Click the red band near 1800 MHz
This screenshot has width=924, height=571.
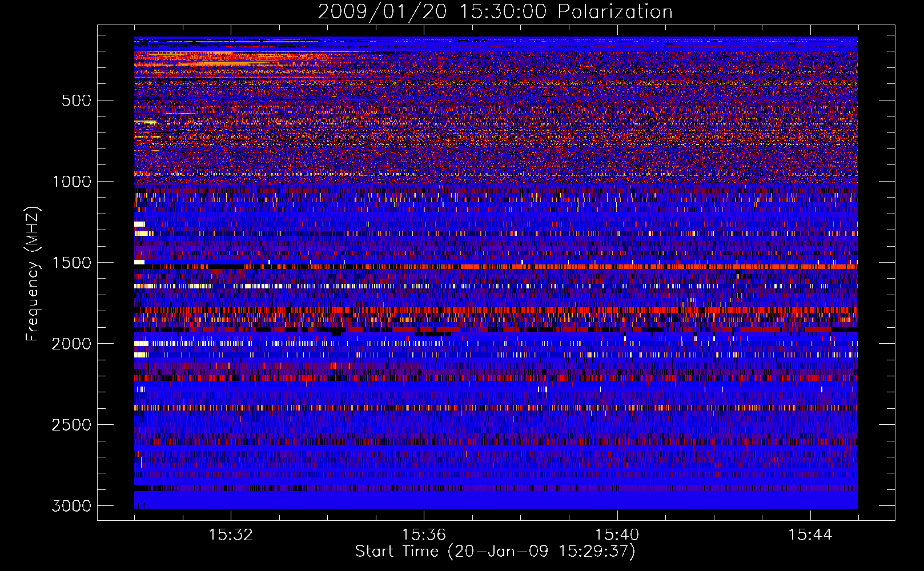(x=496, y=310)
